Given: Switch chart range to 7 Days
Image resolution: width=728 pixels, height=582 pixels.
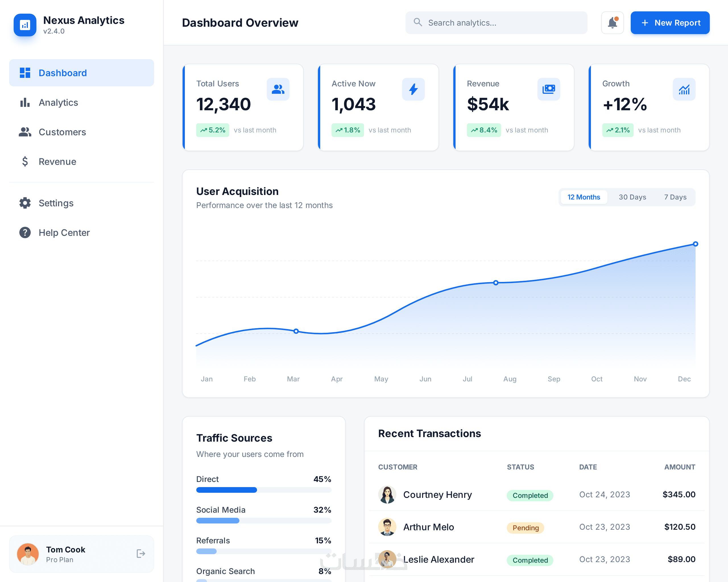Looking at the screenshot, I should [x=675, y=197].
